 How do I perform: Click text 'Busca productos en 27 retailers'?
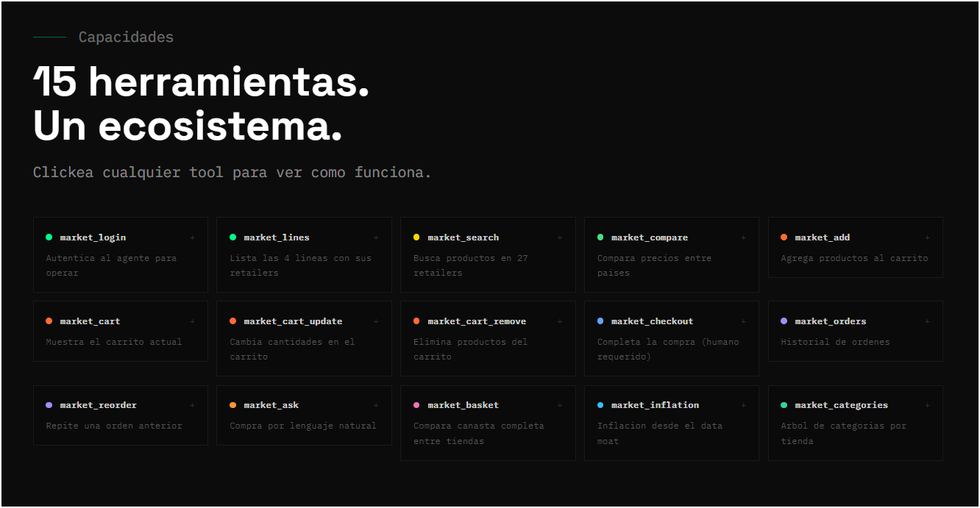point(470,265)
